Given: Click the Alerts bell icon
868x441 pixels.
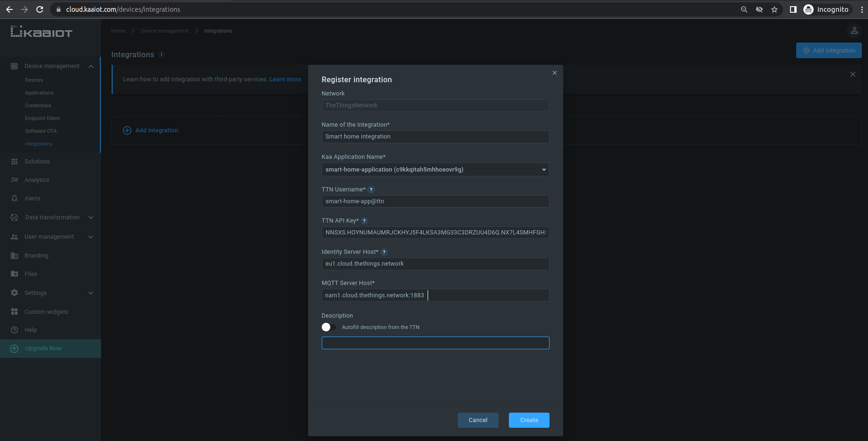Looking at the screenshot, I should 14,199.
